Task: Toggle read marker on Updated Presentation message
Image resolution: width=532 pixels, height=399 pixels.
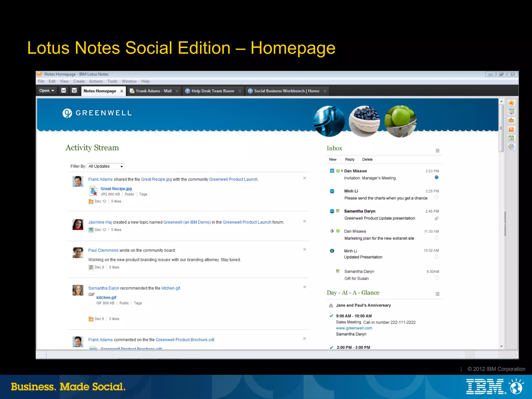Action: pyautogui.click(x=436, y=257)
